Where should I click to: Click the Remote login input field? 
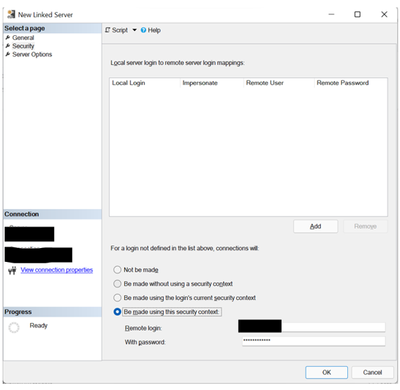313,327
